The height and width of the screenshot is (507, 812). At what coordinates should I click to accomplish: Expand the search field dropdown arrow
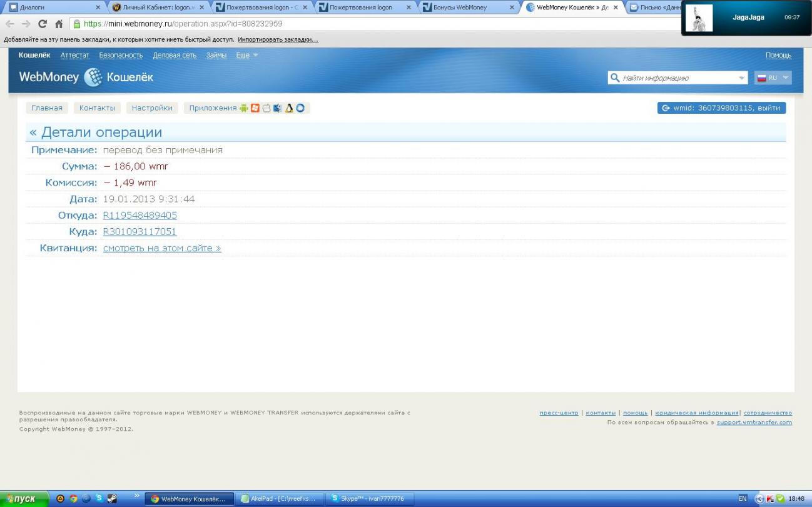(x=741, y=78)
